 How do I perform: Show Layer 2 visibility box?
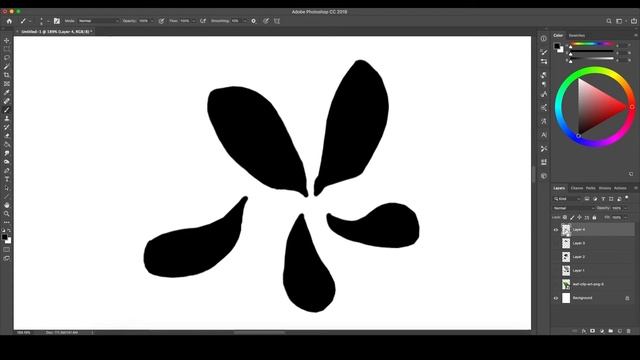tap(556, 257)
